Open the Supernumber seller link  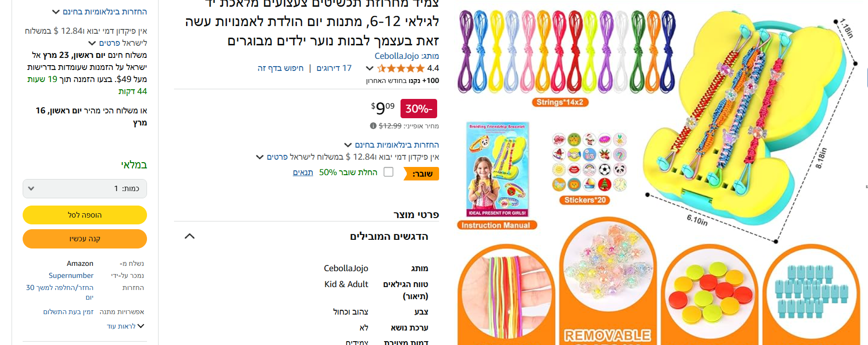click(71, 276)
